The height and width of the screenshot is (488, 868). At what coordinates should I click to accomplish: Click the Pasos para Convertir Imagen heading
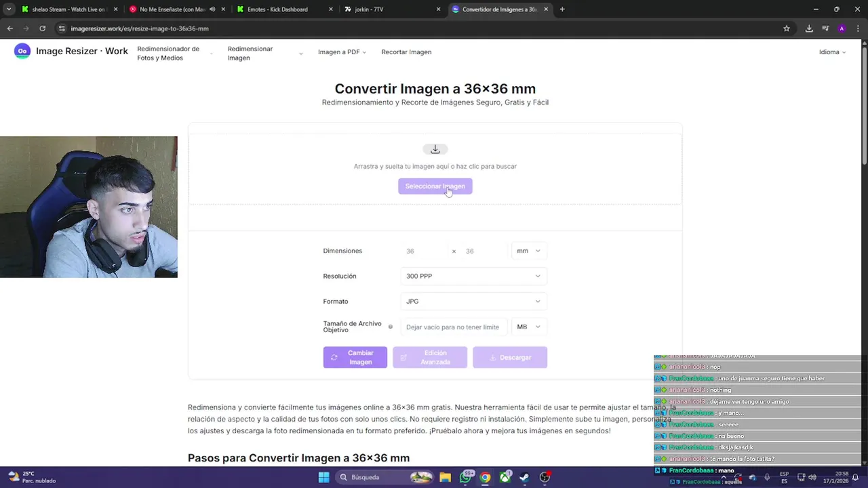[298, 458]
